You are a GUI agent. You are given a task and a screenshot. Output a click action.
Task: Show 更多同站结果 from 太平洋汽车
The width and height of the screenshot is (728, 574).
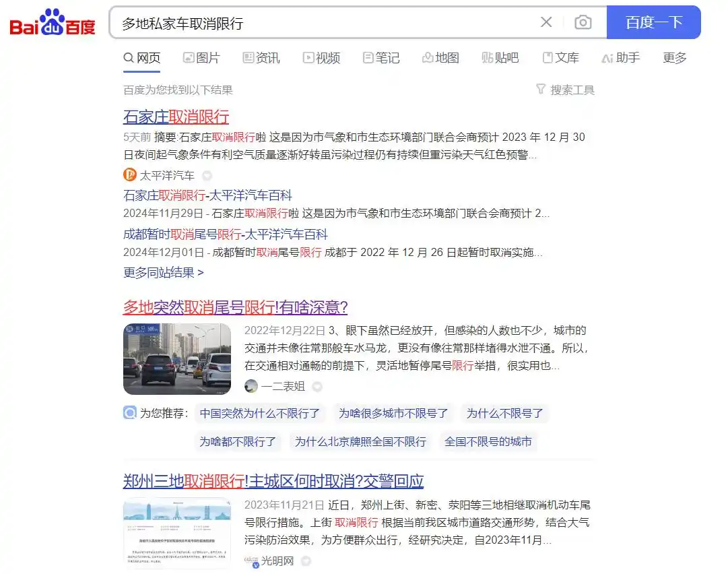pyautogui.click(x=163, y=273)
